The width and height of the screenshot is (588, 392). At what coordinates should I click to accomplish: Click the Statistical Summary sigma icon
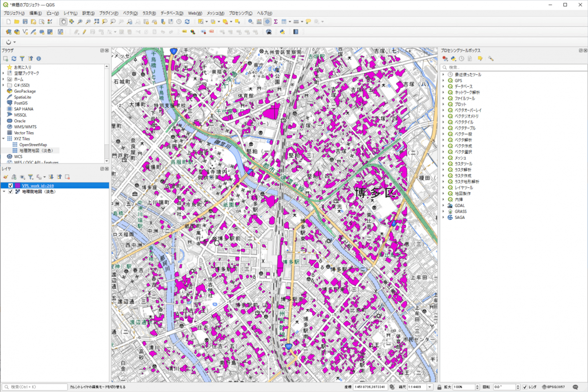pos(276,22)
